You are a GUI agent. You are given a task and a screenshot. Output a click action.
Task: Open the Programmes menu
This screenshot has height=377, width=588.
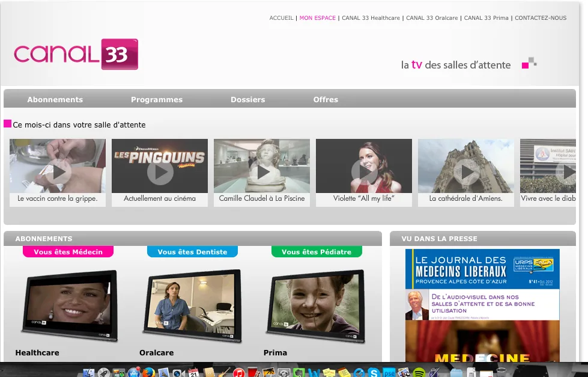tap(157, 99)
